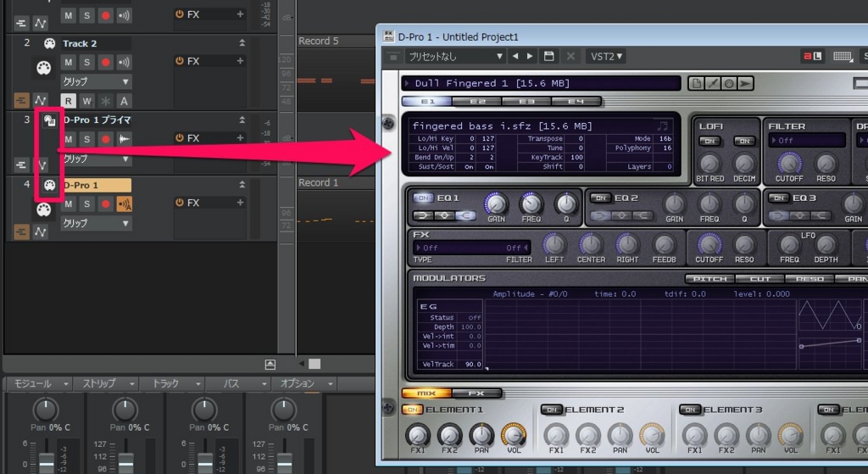Viewport: 868px width, 474px height.
Task: Enable LOFI Decim ON switch
Action: pos(744,142)
